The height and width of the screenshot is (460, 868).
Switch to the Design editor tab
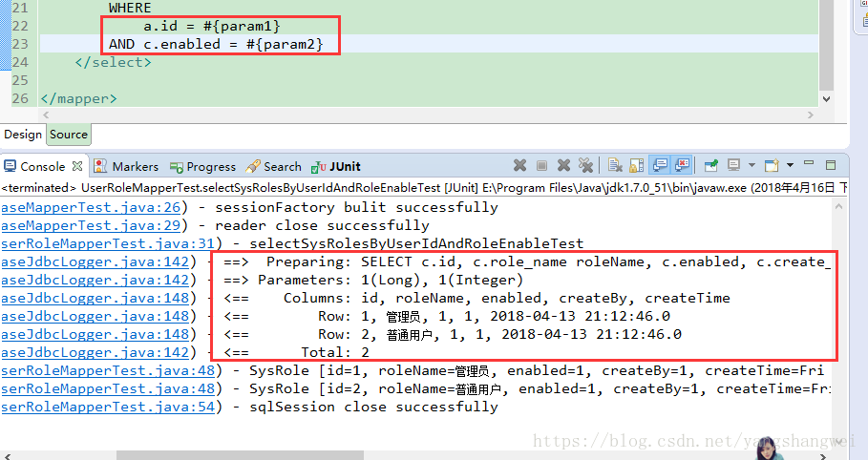(x=23, y=135)
